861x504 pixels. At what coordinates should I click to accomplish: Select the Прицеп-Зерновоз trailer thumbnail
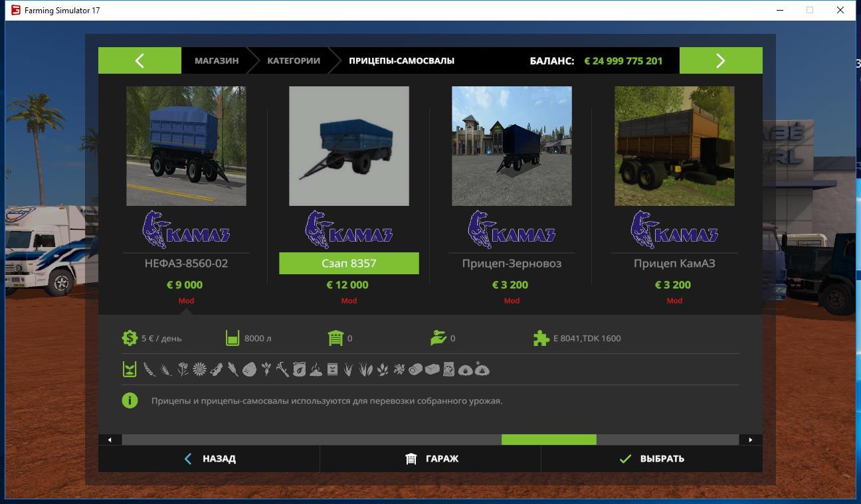click(512, 146)
